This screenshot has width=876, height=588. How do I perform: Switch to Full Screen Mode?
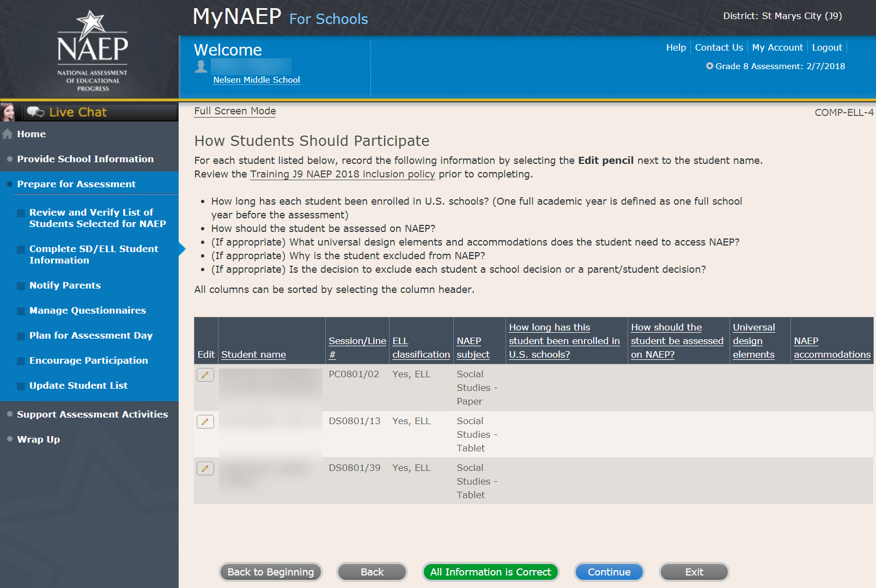[235, 111]
